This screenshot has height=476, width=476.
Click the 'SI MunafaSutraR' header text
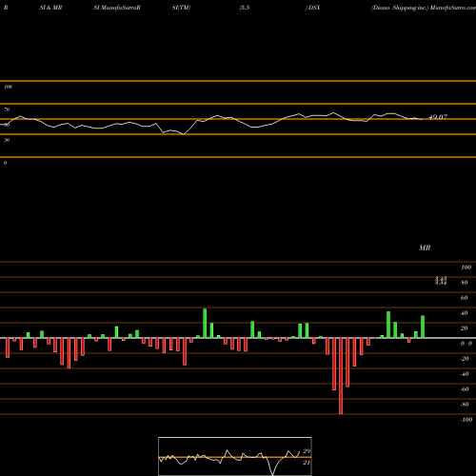117,8
